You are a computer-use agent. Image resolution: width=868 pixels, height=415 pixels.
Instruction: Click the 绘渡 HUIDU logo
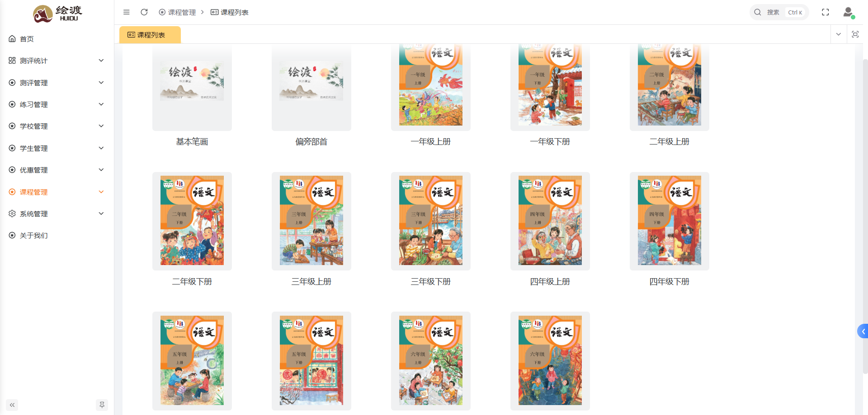[x=57, y=13]
